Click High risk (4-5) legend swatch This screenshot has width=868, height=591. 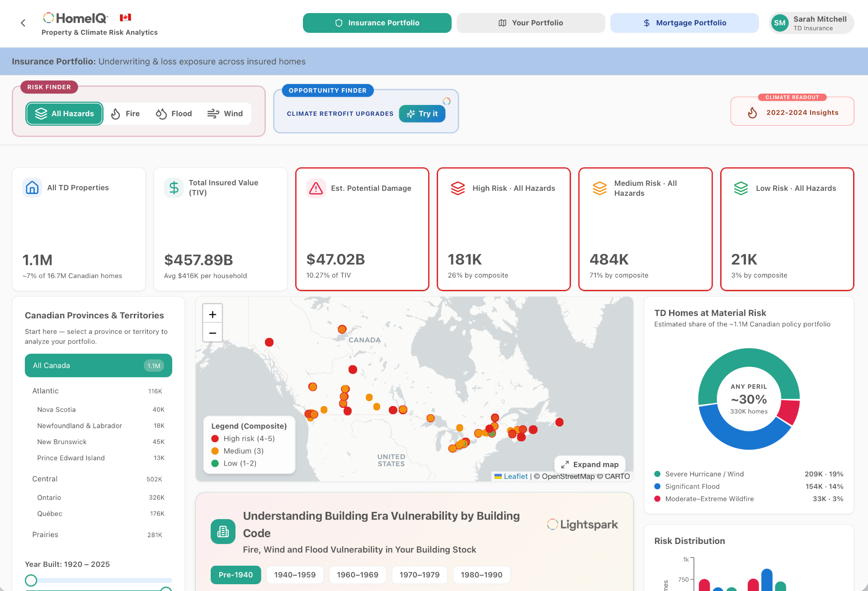pos(215,439)
